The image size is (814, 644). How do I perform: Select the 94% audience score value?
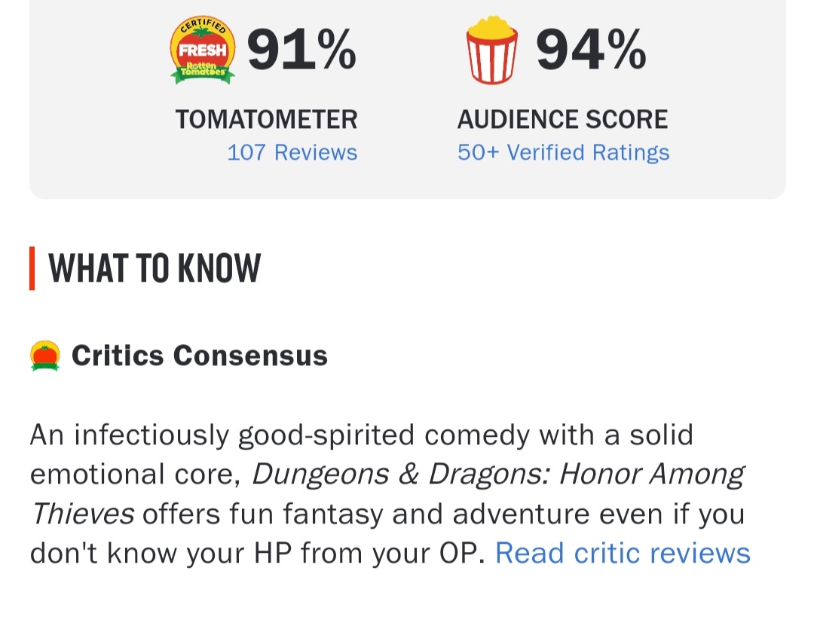(591, 50)
